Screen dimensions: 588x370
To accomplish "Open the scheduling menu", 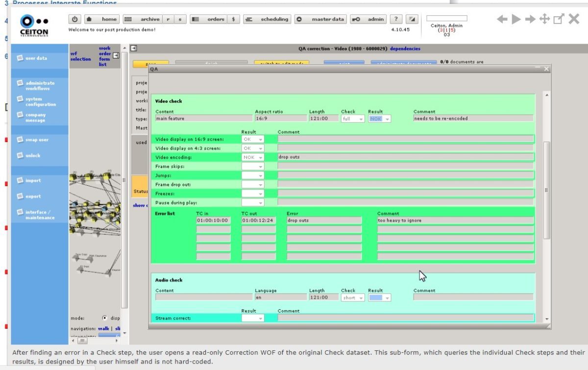I will point(268,19).
